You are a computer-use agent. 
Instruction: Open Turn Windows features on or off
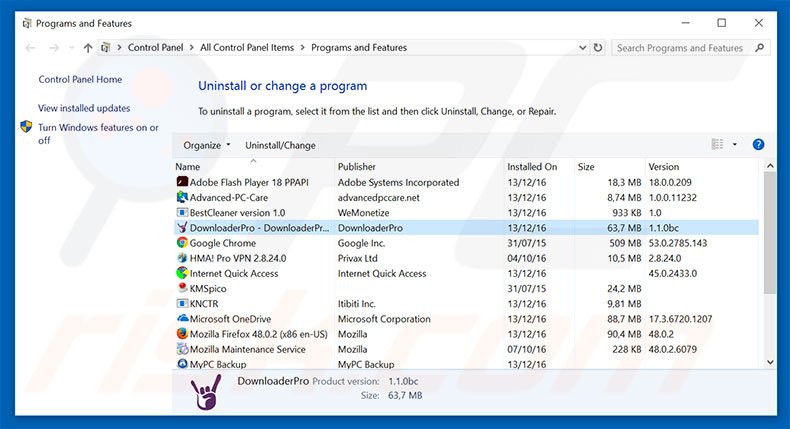pos(98,134)
